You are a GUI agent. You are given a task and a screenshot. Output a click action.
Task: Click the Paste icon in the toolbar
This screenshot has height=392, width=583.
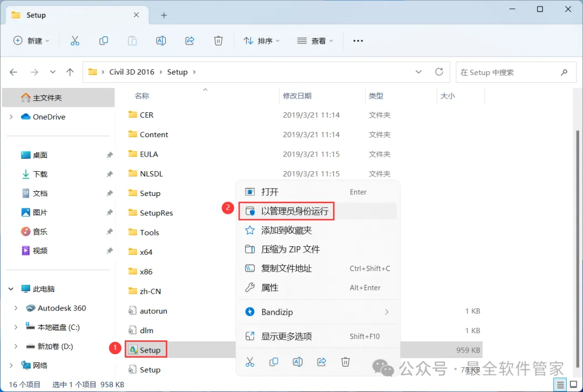(132, 40)
